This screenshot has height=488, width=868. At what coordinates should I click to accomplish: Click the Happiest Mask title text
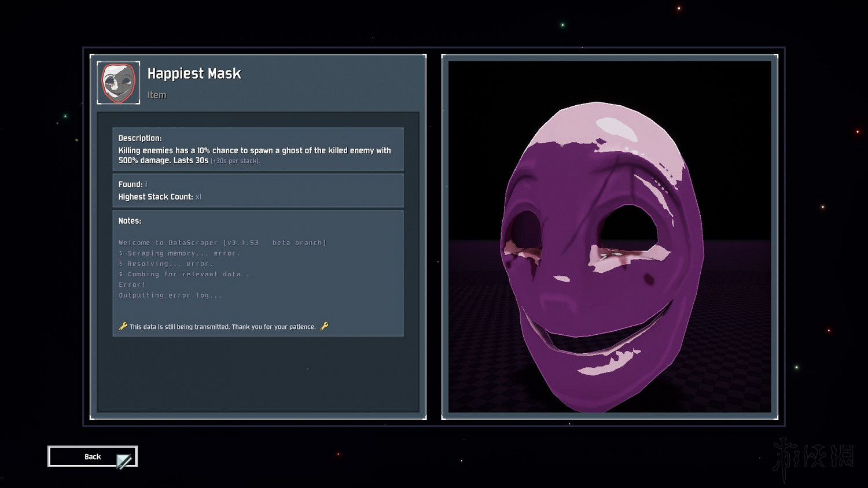click(194, 74)
